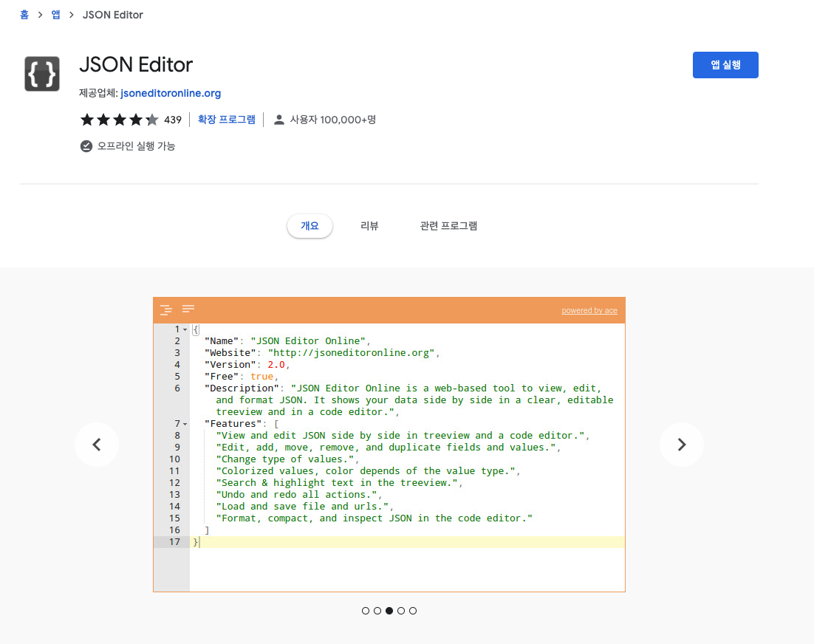This screenshot has height=644, width=814.
Task: Go to 앱 in breadcrumb
Action: [x=55, y=15]
